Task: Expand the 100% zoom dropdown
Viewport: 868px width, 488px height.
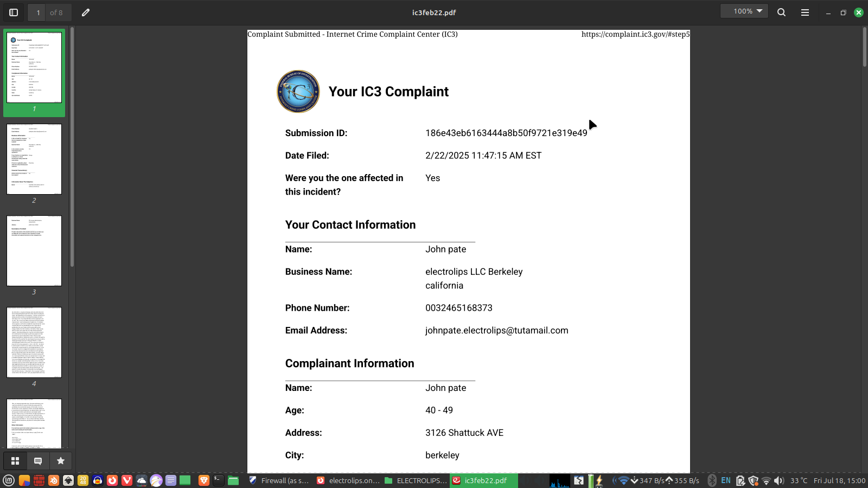Action: (744, 11)
